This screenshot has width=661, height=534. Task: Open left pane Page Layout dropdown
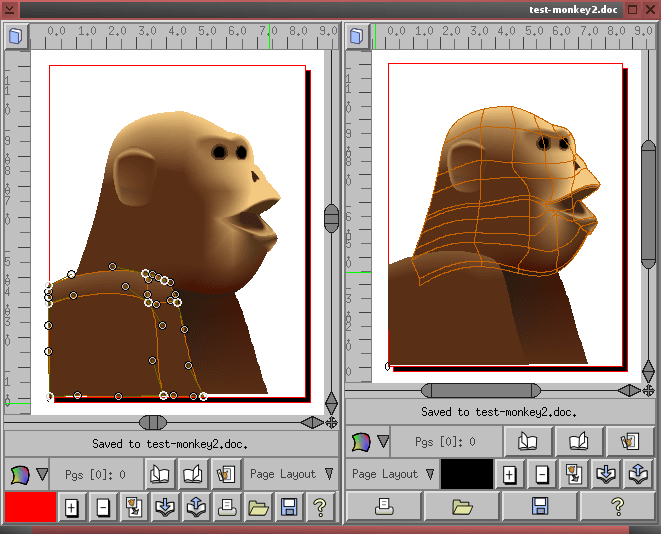(291, 475)
